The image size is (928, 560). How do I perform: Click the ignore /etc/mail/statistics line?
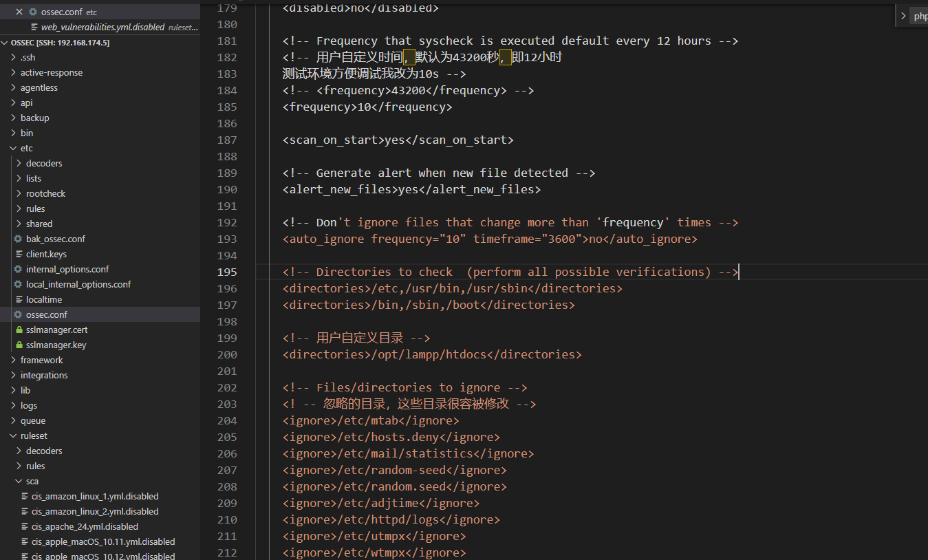[408, 453]
